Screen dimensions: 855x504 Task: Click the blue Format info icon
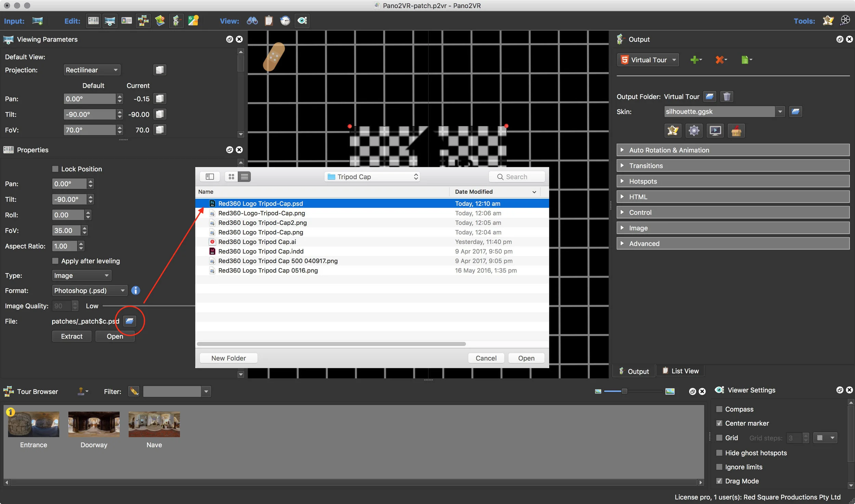pyautogui.click(x=135, y=290)
